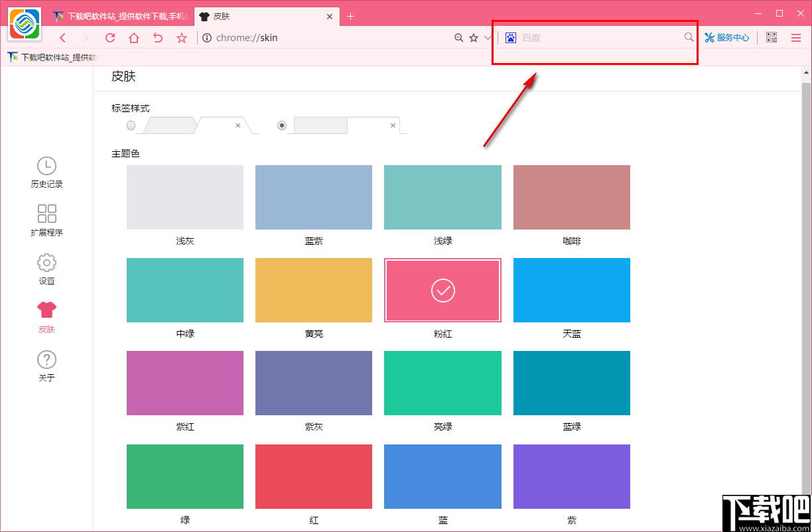
Task: Open the hamburger main menu
Action: 796,38
